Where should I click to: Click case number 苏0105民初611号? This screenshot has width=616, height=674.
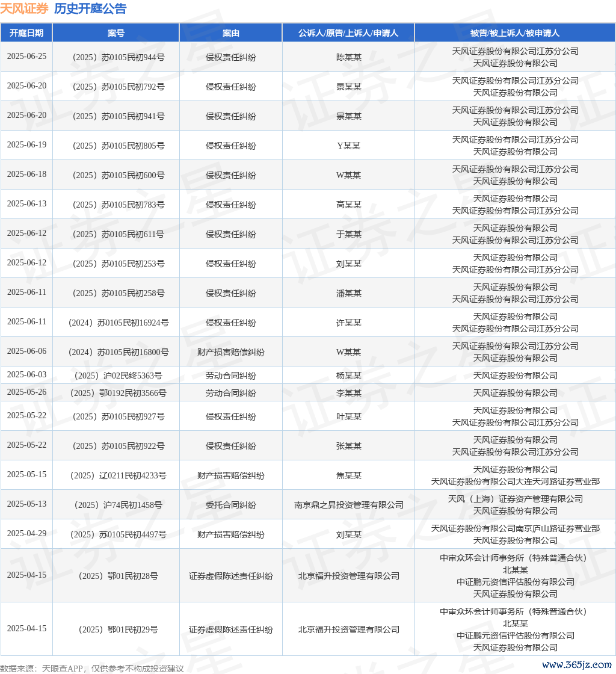(119, 234)
